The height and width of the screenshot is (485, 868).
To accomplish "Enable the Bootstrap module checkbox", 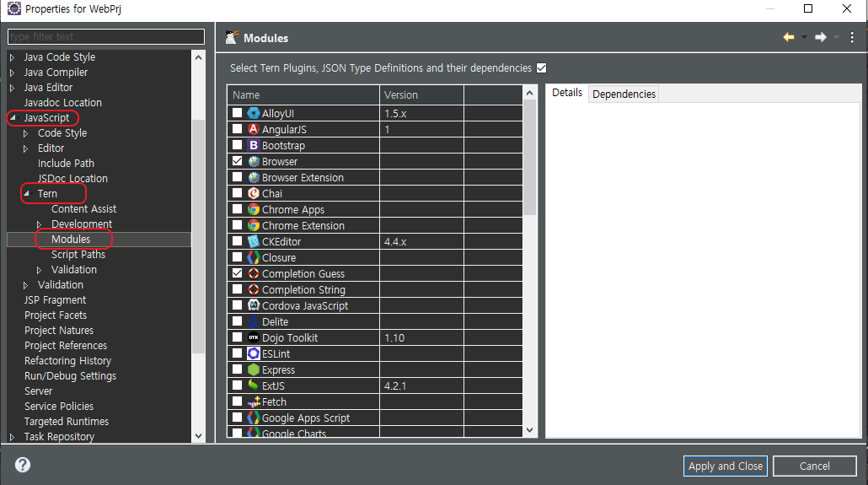I will pyautogui.click(x=237, y=145).
